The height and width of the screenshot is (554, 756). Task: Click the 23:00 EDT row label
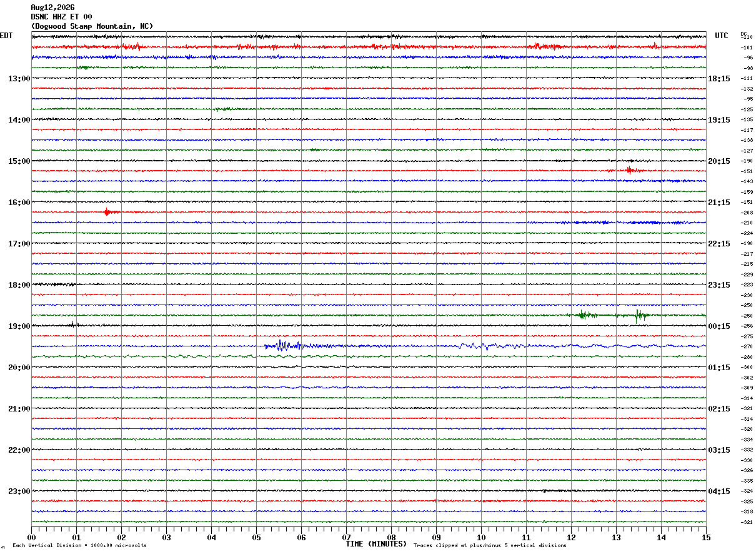[19, 491]
